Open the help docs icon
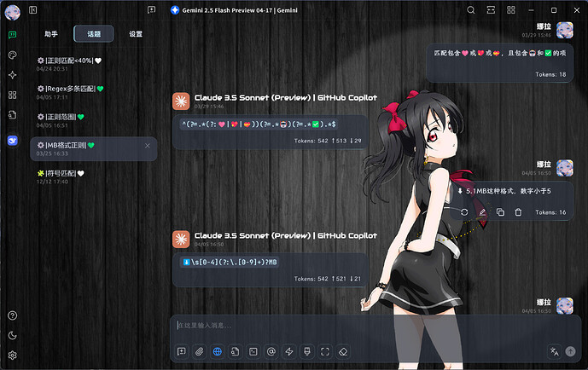The height and width of the screenshot is (370, 588). (x=13, y=315)
